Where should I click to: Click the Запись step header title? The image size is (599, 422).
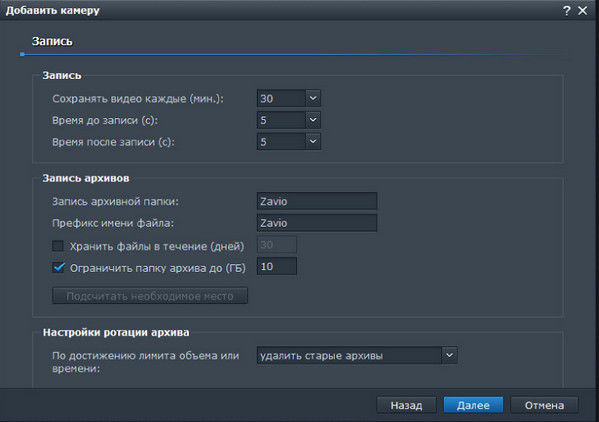52,41
